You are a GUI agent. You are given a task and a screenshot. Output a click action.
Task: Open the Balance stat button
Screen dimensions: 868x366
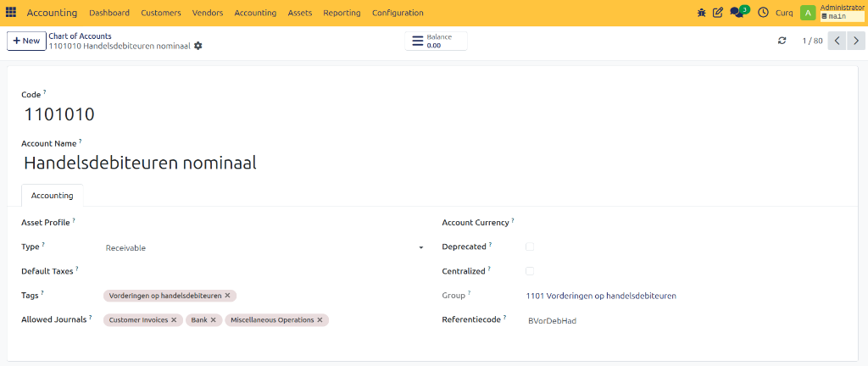pos(437,41)
